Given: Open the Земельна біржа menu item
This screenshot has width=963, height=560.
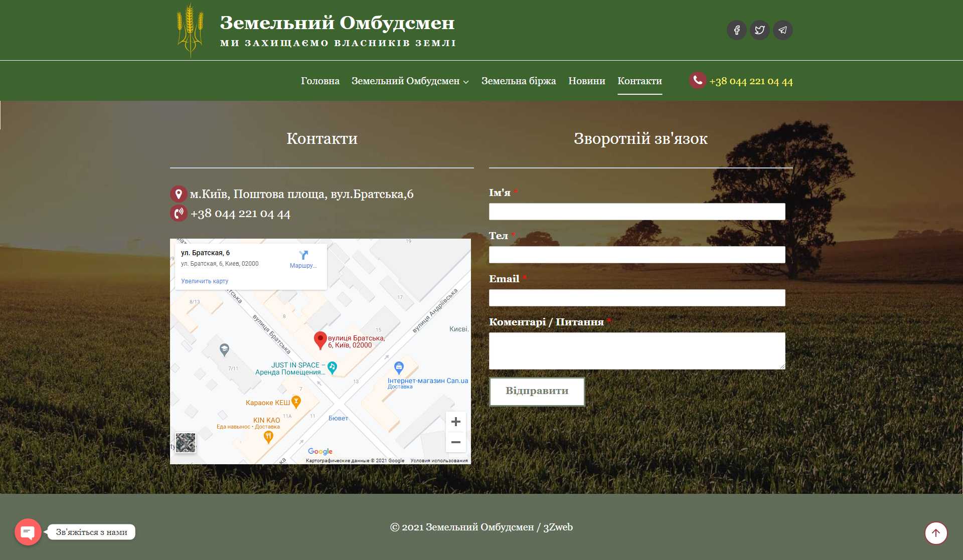Looking at the screenshot, I should point(518,81).
